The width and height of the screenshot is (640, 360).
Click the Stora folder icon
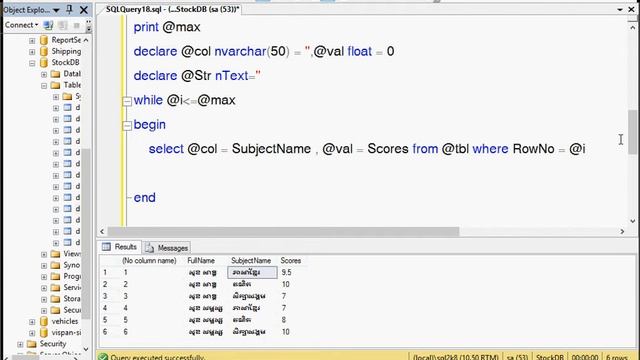pos(56,299)
